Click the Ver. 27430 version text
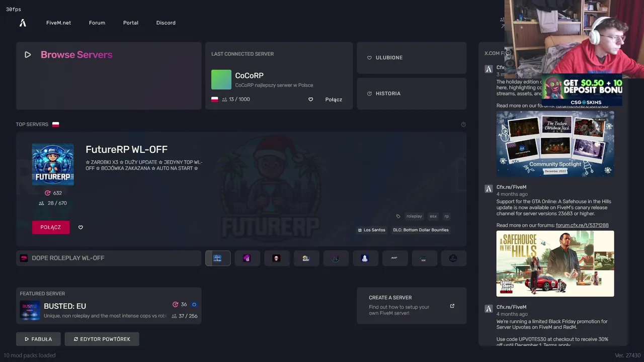The image size is (644, 362). click(627, 355)
